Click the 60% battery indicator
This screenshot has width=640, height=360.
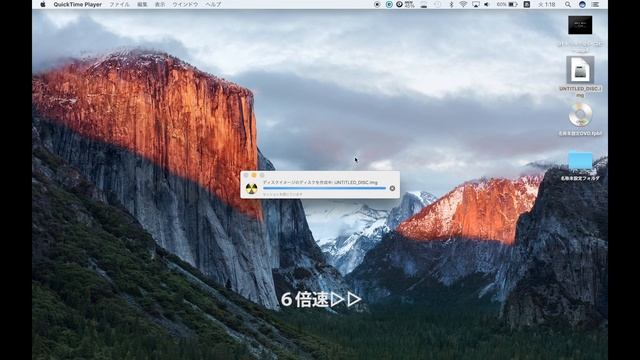pyautogui.click(x=507, y=4)
